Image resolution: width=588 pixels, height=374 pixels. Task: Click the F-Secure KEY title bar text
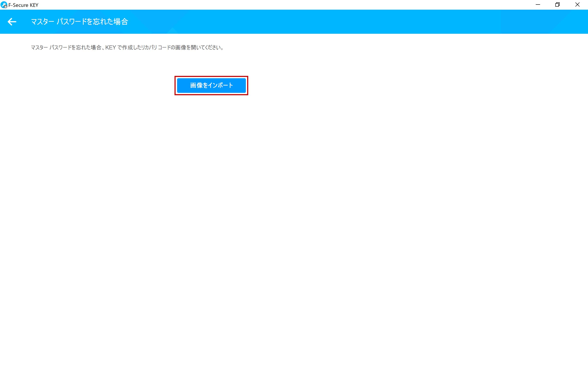tap(23, 5)
